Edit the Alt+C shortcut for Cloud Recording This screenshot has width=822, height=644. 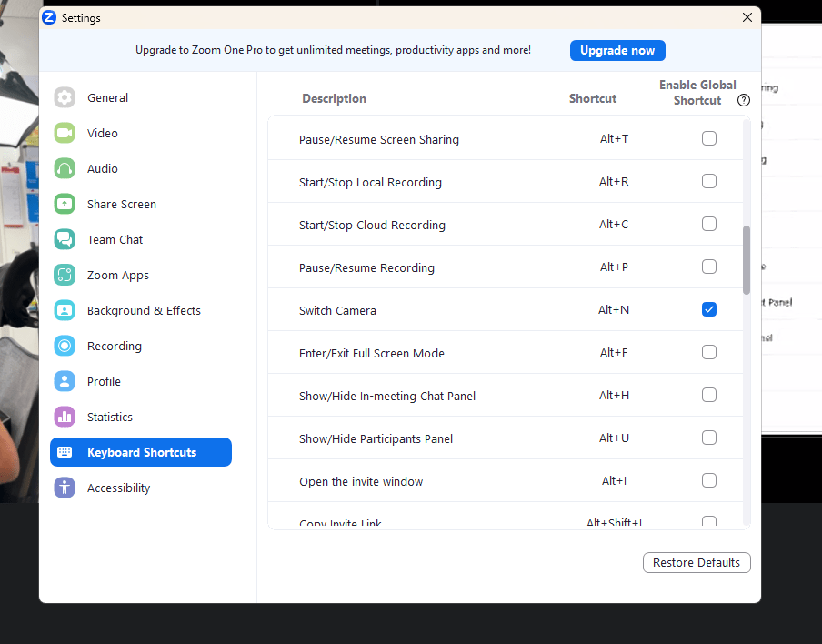614,225
